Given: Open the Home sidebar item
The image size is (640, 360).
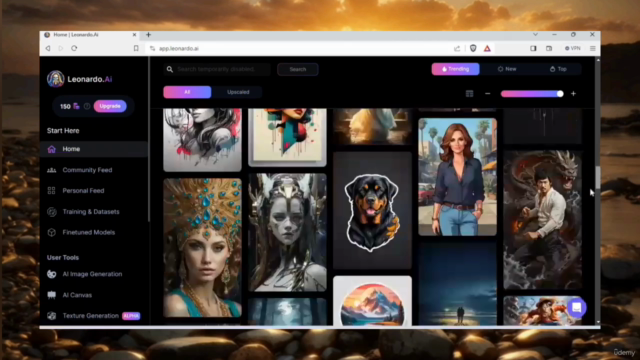Looking at the screenshot, I should tap(94, 149).
